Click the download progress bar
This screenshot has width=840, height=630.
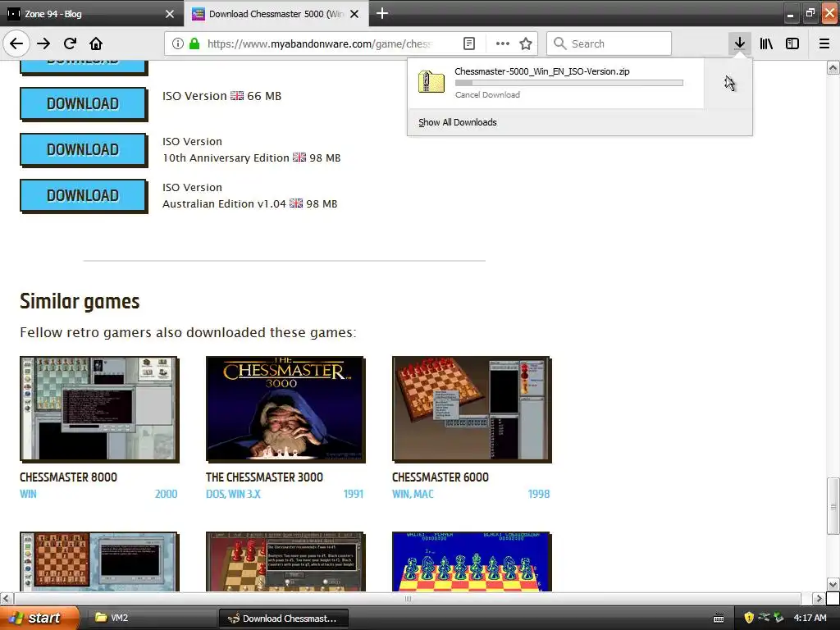point(569,83)
